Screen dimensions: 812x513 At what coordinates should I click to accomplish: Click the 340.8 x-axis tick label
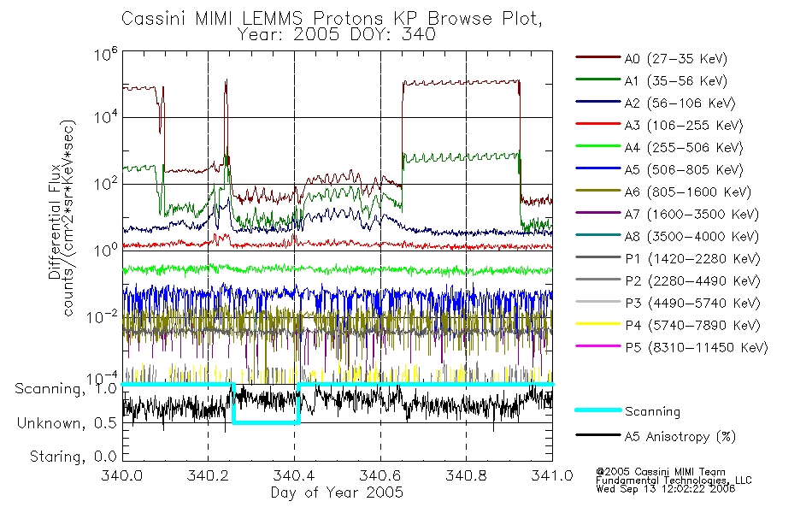tap(466, 475)
